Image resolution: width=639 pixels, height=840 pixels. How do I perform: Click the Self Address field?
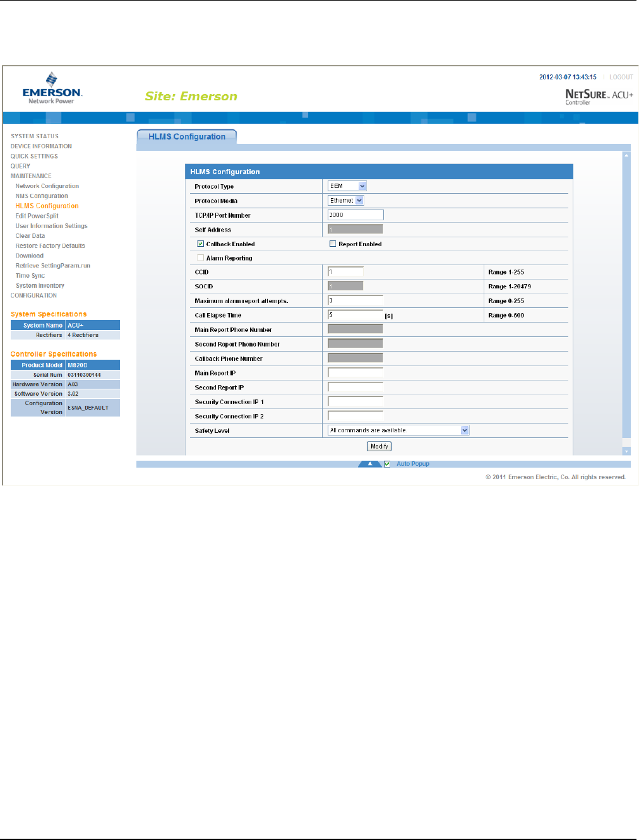(355, 230)
